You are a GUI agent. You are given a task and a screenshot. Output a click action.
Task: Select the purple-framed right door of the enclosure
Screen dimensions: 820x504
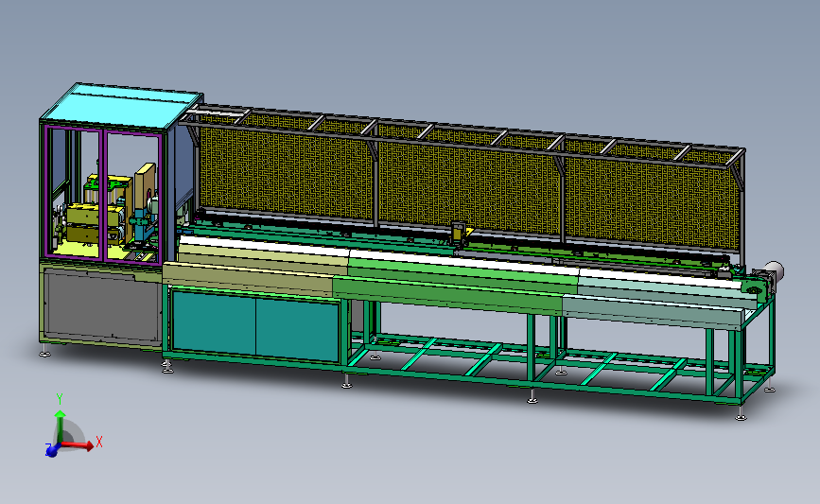pyautogui.click(x=133, y=197)
